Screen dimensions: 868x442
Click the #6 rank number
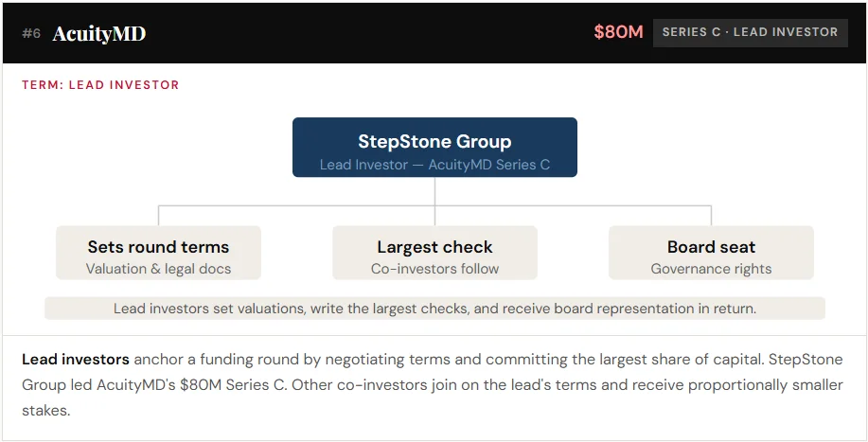[x=31, y=34]
